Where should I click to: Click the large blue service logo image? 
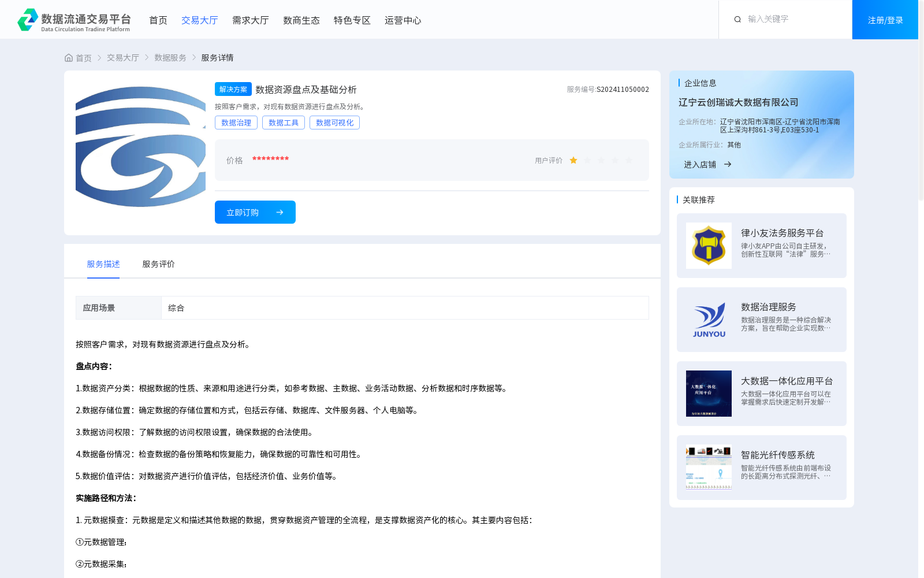click(140, 147)
